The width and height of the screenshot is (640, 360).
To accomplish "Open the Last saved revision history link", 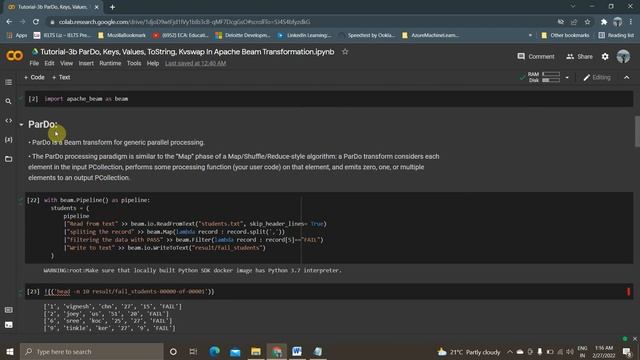I will click(x=196, y=63).
